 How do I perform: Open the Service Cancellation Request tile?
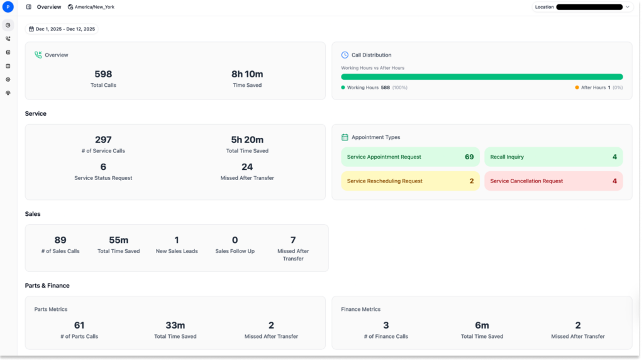tap(553, 181)
